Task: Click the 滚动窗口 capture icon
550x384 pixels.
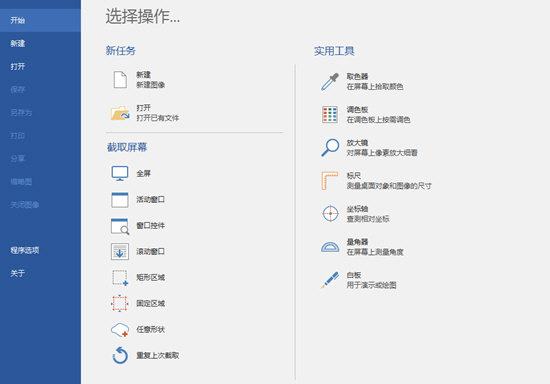Action: pos(120,251)
